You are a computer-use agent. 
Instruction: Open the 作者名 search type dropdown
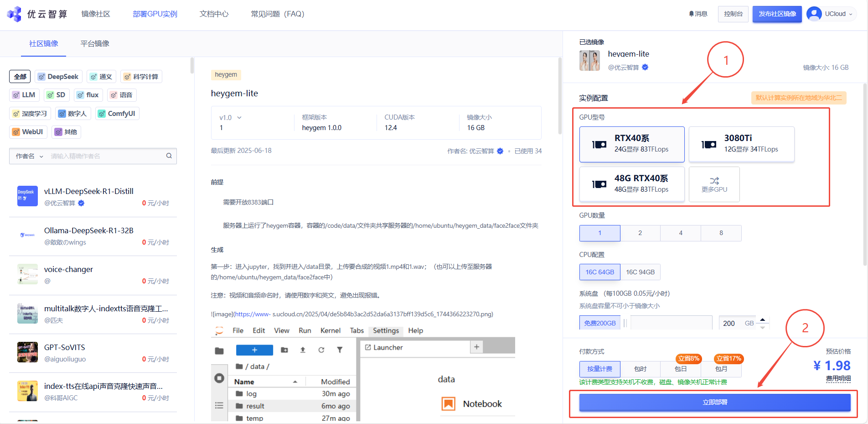pyautogui.click(x=30, y=156)
